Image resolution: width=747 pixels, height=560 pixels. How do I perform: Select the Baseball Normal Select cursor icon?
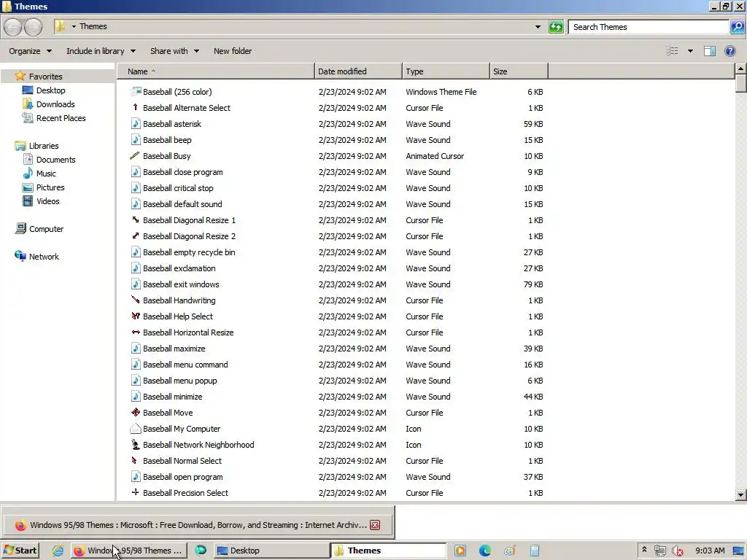point(135,461)
